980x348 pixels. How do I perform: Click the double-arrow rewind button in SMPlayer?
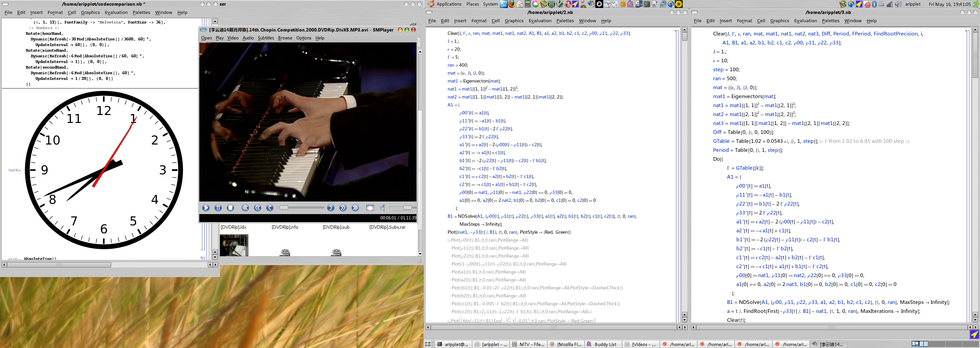click(258, 208)
